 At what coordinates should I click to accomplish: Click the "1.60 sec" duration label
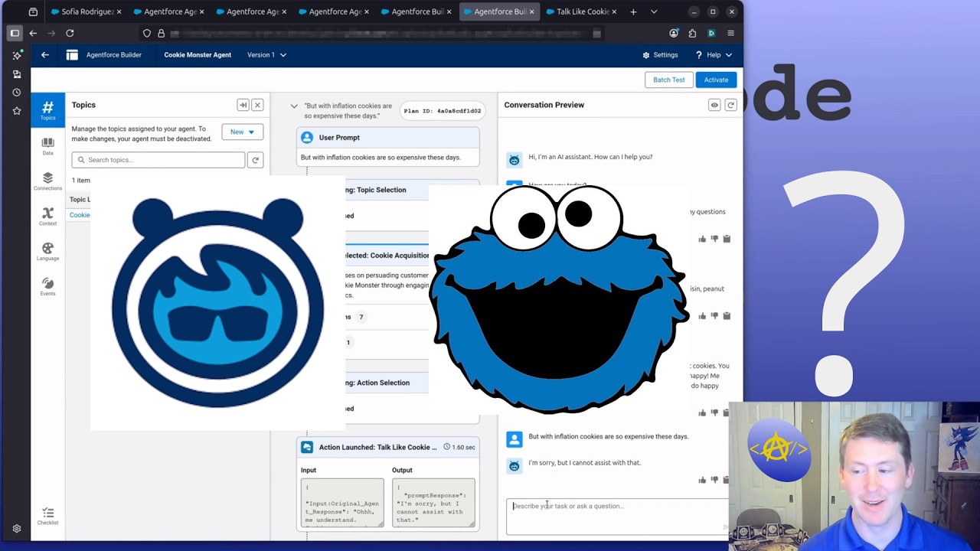(460, 447)
